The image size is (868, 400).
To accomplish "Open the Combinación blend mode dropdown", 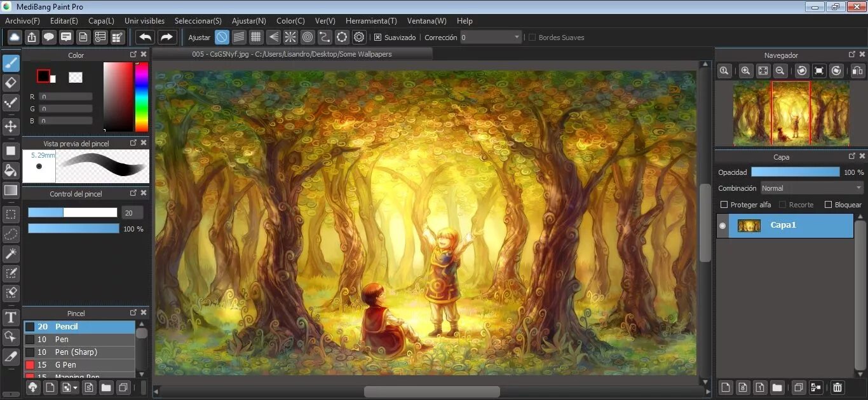I will tap(811, 188).
